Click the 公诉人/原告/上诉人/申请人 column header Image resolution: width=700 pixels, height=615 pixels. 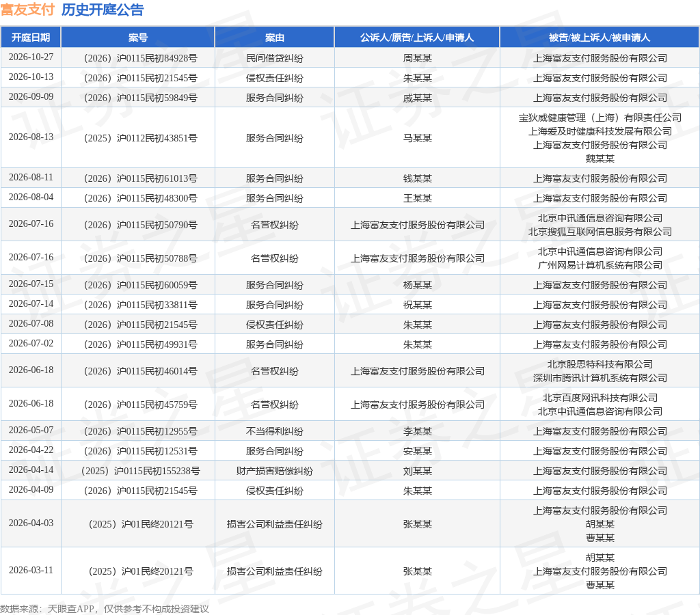417,38
